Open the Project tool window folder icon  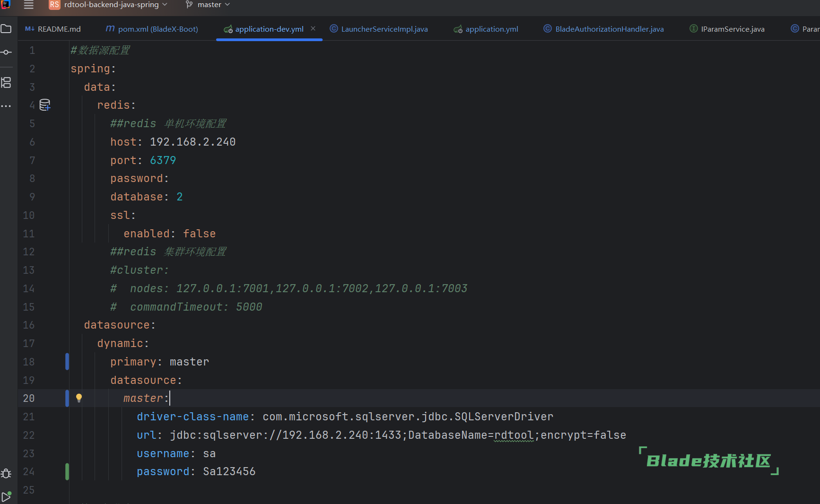(6, 29)
